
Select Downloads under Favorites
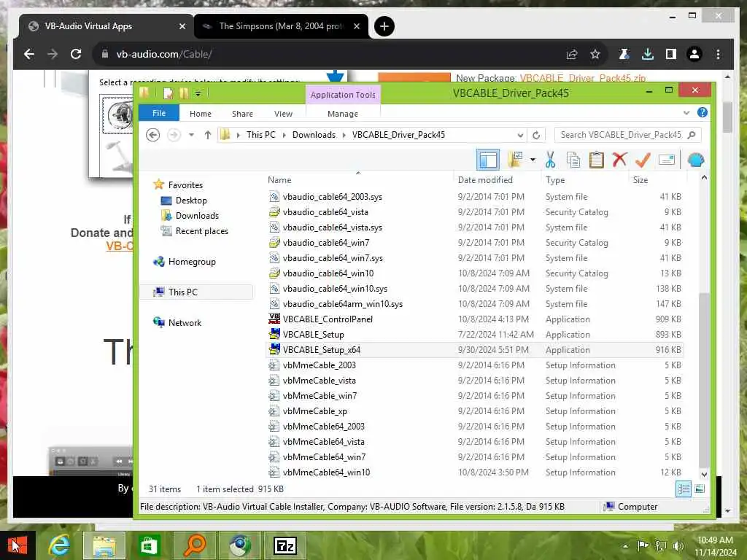point(197,216)
